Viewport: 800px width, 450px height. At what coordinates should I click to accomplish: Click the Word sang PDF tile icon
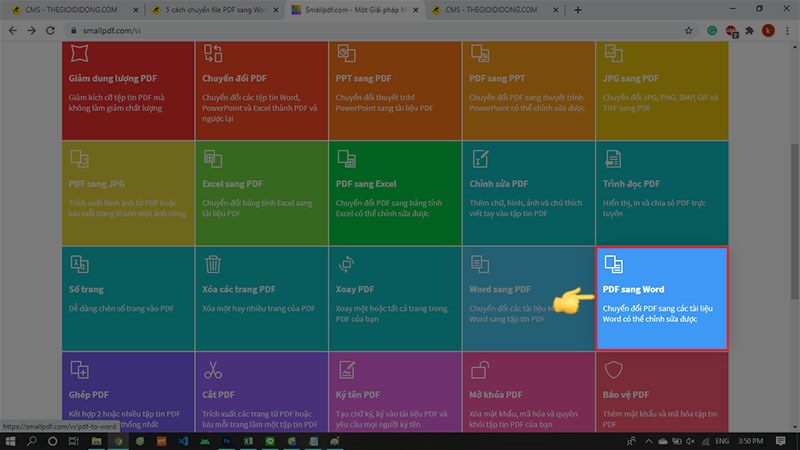click(x=480, y=264)
